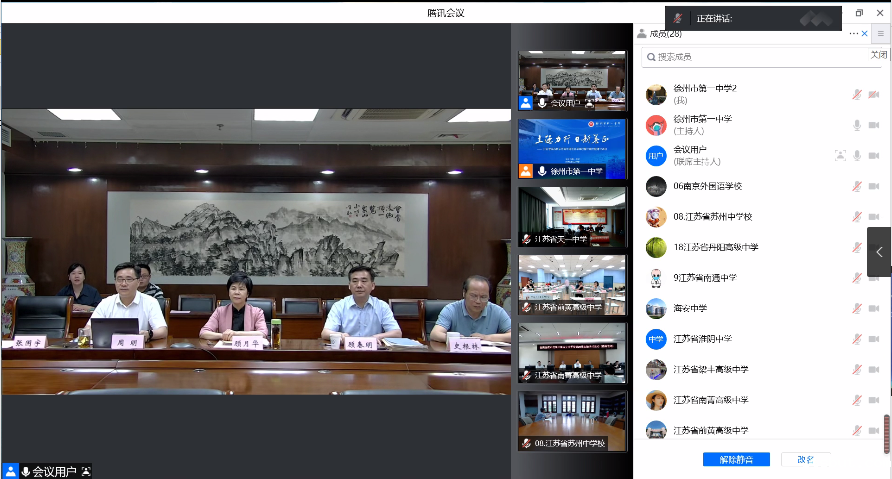Collapse the side panel with the chevron arrow
The height and width of the screenshot is (479, 892).
[879, 252]
